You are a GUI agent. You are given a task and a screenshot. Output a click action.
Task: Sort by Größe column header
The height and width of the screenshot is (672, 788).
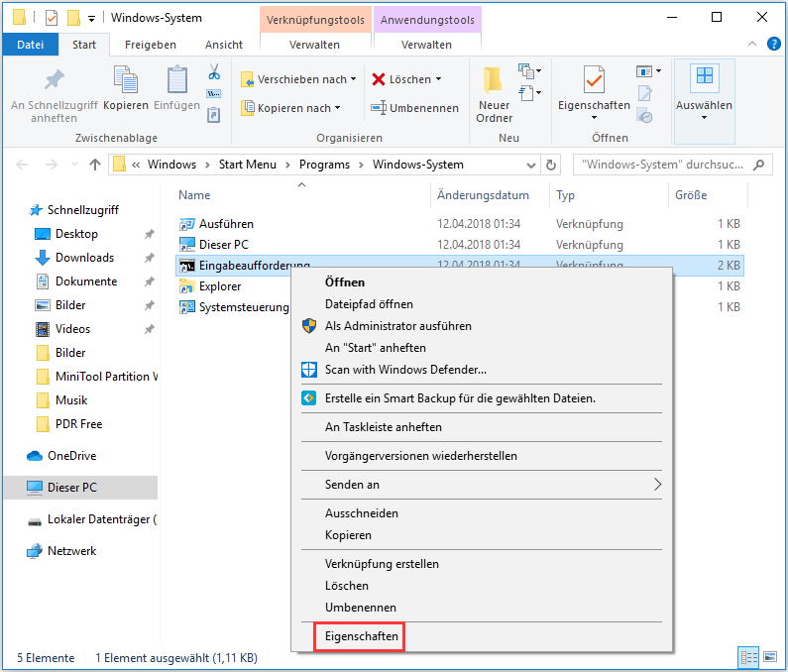point(708,195)
